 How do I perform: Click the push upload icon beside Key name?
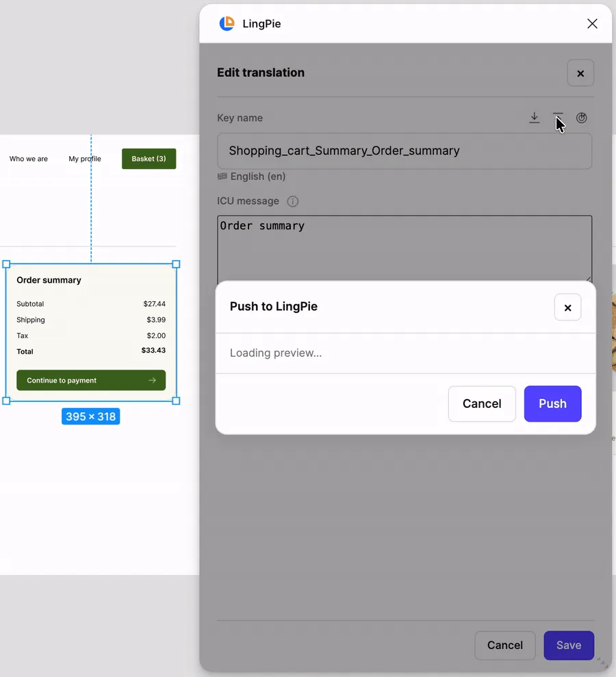click(558, 118)
